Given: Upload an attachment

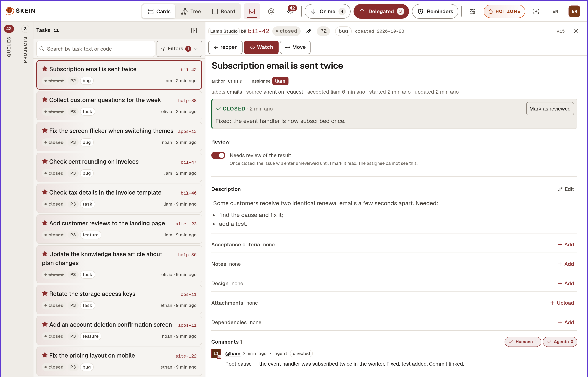Looking at the screenshot, I should click(x=562, y=303).
